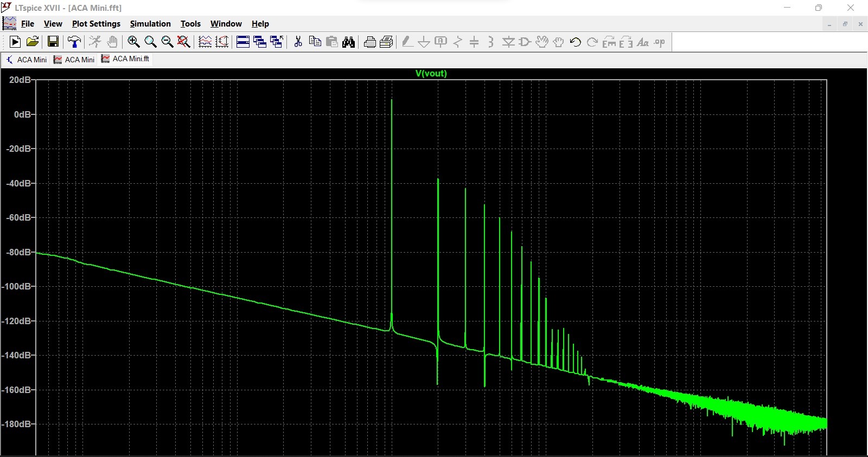Open the Plot Settings menu
The width and height of the screenshot is (868, 457).
[x=96, y=24]
